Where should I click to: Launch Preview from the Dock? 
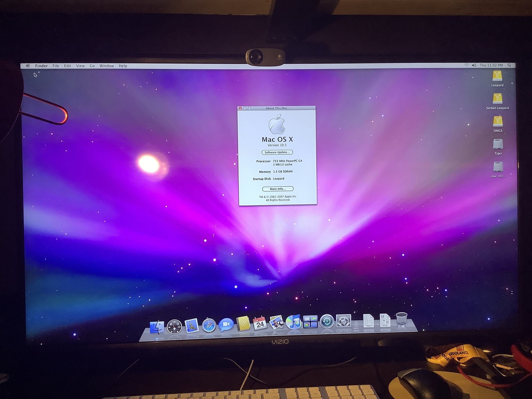pos(277,322)
